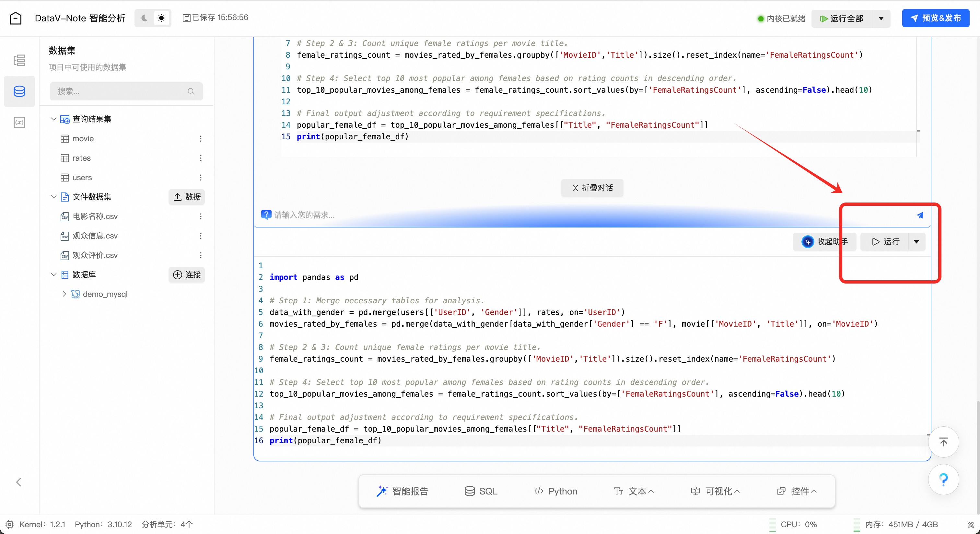The width and height of the screenshot is (980, 534).
Task: Add a SQL cell from bottom toolbar
Action: click(x=481, y=491)
